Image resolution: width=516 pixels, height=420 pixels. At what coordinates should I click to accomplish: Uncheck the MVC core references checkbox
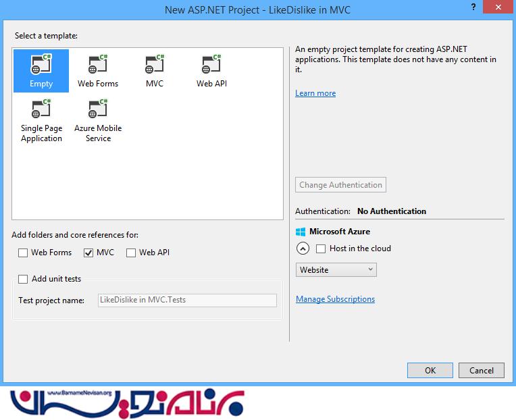88,253
